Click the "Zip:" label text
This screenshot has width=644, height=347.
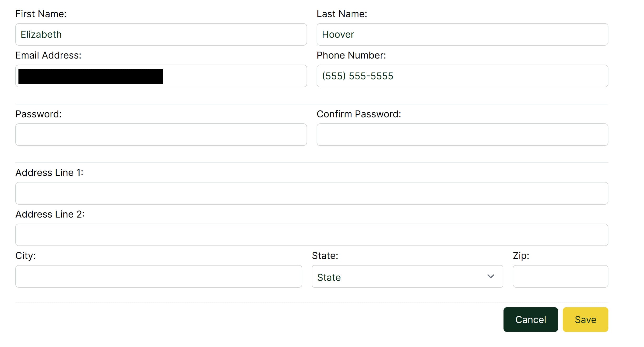pyautogui.click(x=521, y=256)
